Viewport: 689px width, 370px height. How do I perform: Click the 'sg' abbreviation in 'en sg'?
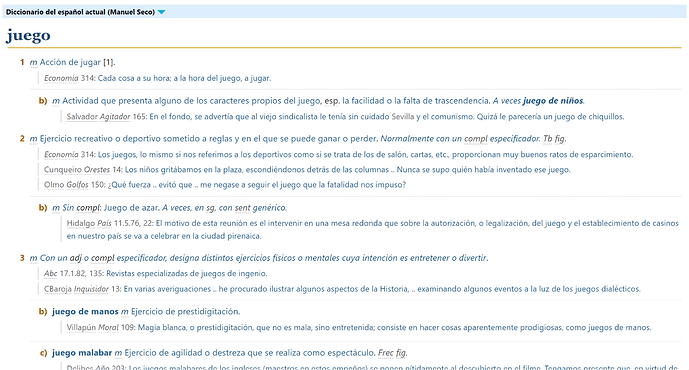coord(211,207)
